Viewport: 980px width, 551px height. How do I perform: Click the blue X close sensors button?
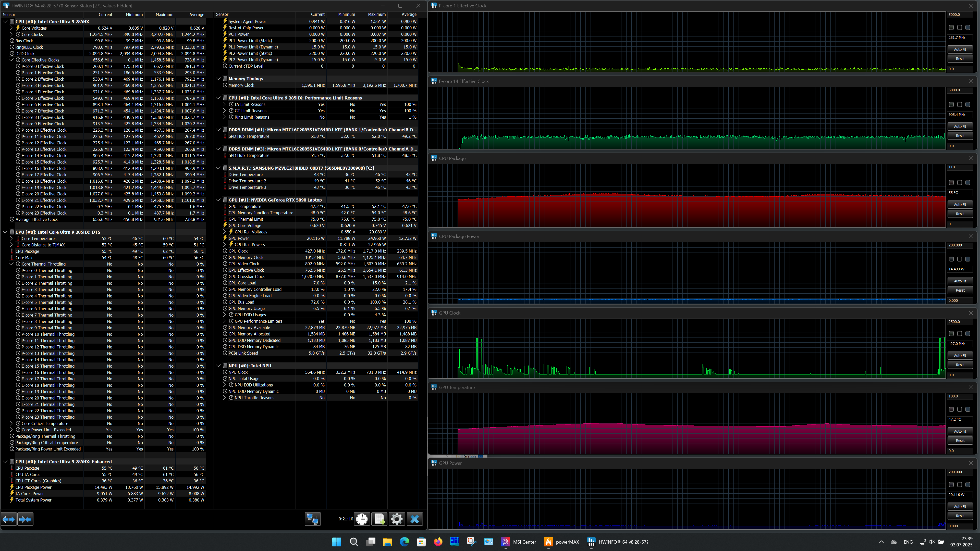point(415,519)
